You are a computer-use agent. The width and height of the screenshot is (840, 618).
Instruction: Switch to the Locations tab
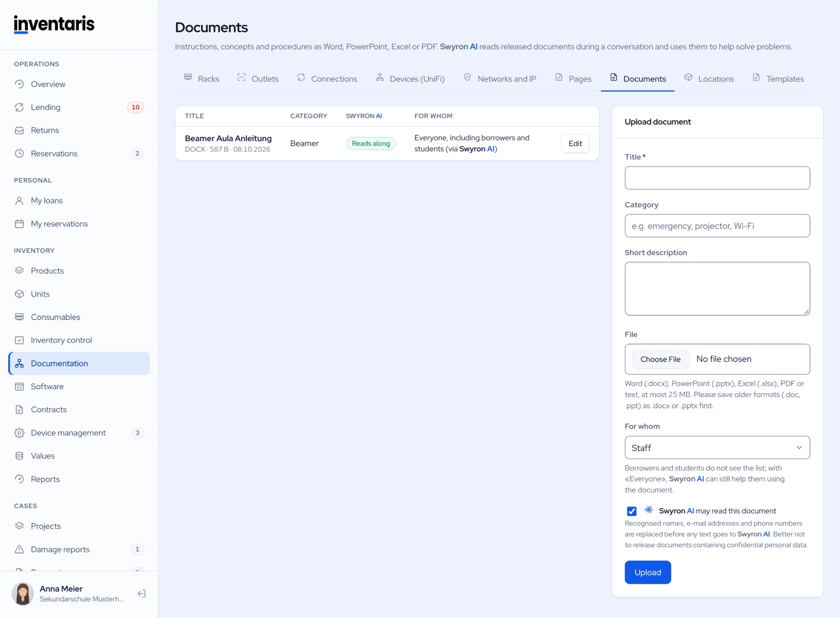click(x=709, y=78)
